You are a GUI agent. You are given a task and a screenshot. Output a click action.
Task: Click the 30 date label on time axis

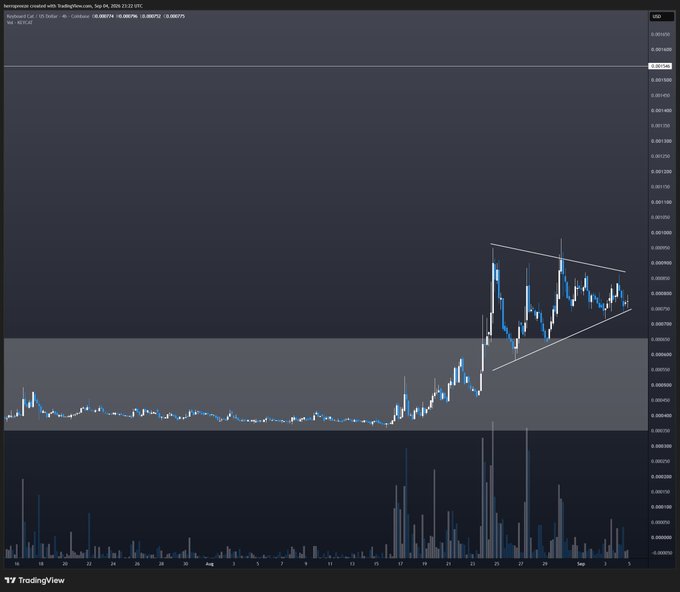(186, 564)
